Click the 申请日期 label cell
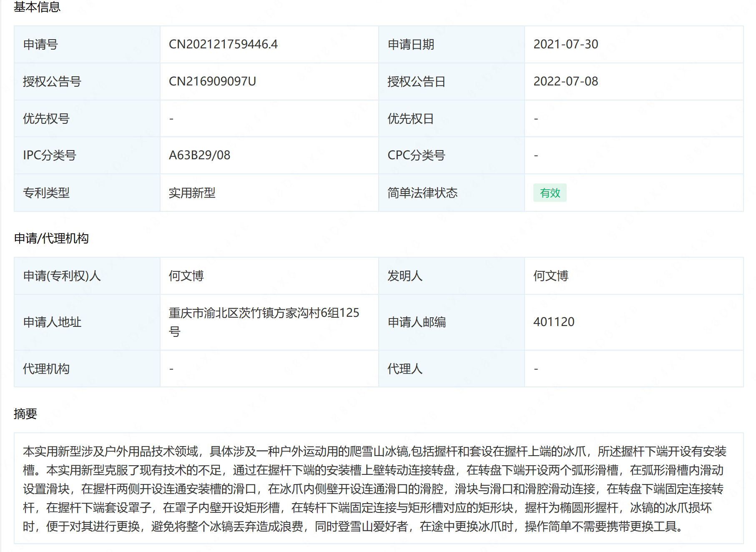This screenshot has height=552, width=756. pos(451,45)
